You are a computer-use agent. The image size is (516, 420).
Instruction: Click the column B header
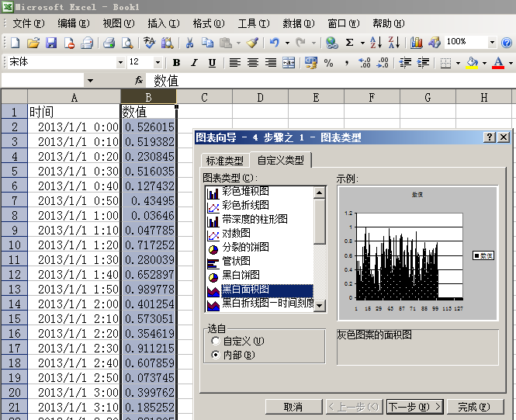coord(148,97)
